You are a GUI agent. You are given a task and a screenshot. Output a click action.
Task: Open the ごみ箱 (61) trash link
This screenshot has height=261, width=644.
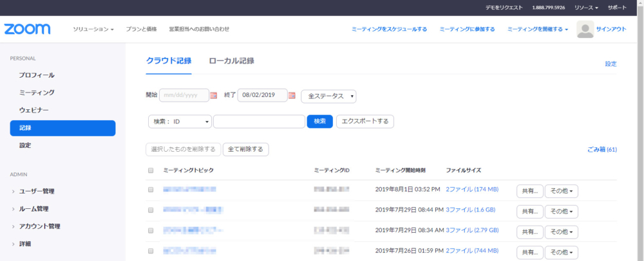pos(602,150)
